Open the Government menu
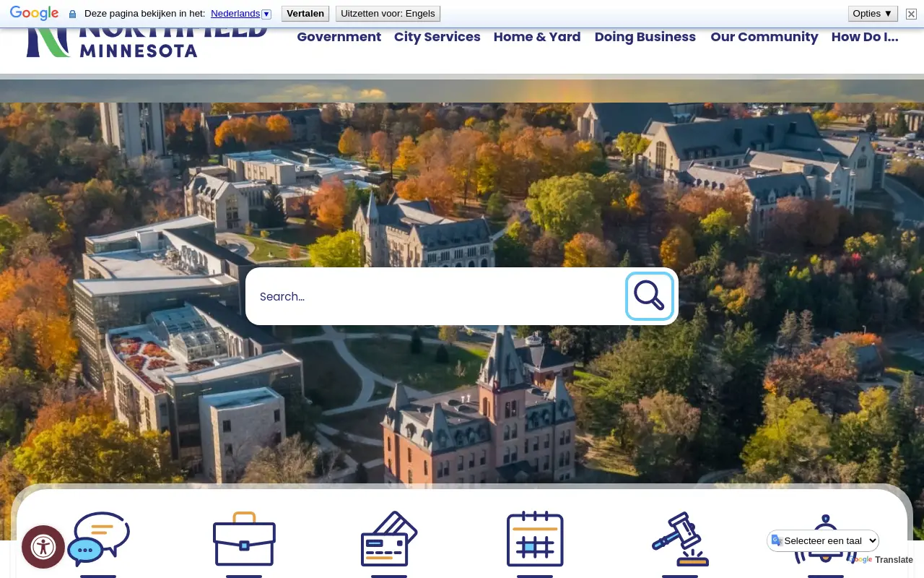The height and width of the screenshot is (578, 924). point(339,37)
